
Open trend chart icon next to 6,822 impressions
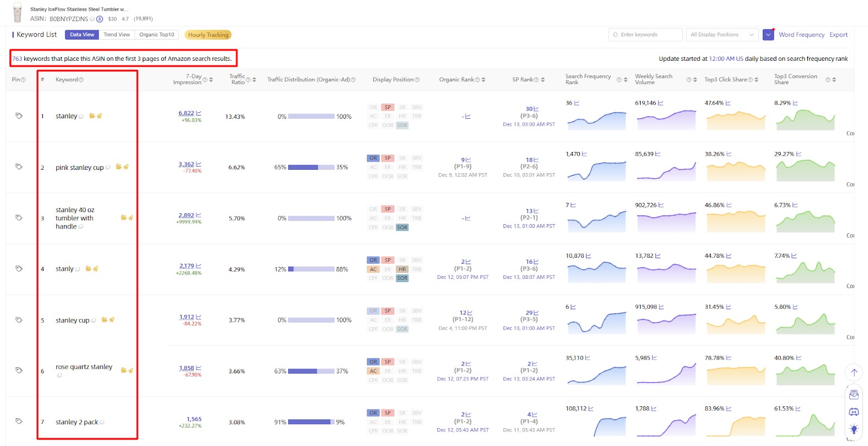199,113
